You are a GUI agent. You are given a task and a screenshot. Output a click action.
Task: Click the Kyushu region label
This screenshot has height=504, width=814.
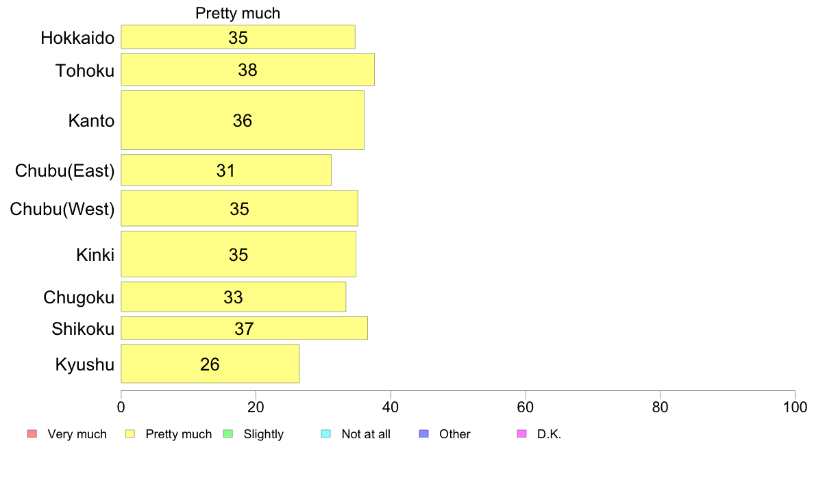pyautogui.click(x=84, y=364)
